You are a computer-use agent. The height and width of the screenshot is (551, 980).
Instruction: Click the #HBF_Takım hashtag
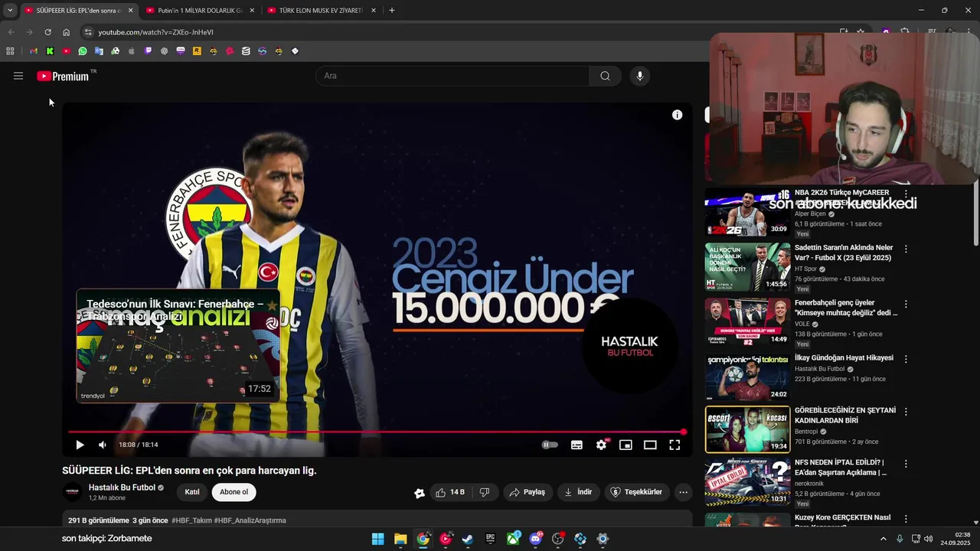pyautogui.click(x=191, y=520)
